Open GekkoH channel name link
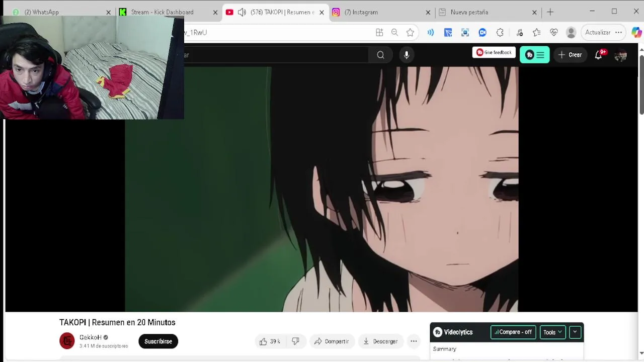 click(x=90, y=337)
